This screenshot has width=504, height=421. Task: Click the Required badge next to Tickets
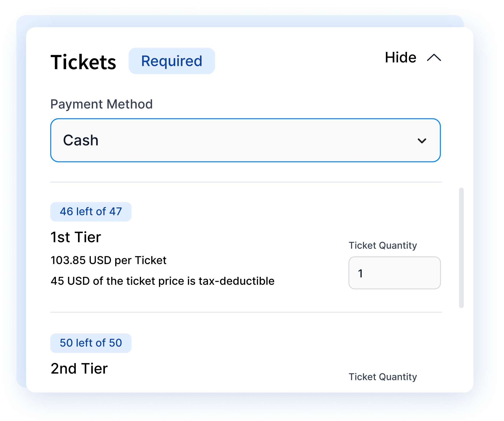pyautogui.click(x=172, y=60)
